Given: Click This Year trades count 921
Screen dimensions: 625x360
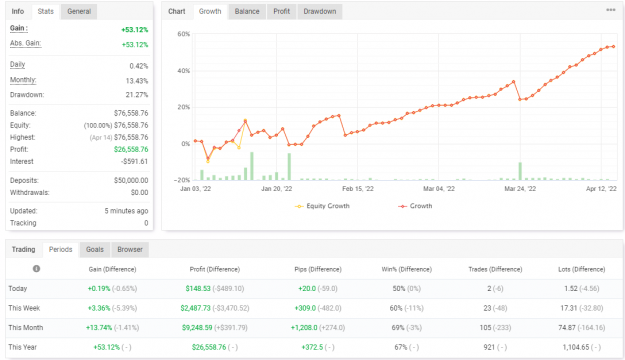Looking at the screenshot, I should click(x=489, y=347).
